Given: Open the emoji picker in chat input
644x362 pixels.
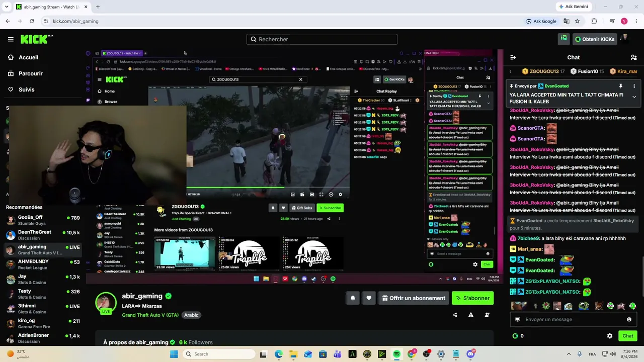Looking at the screenshot, I should 629,319.
